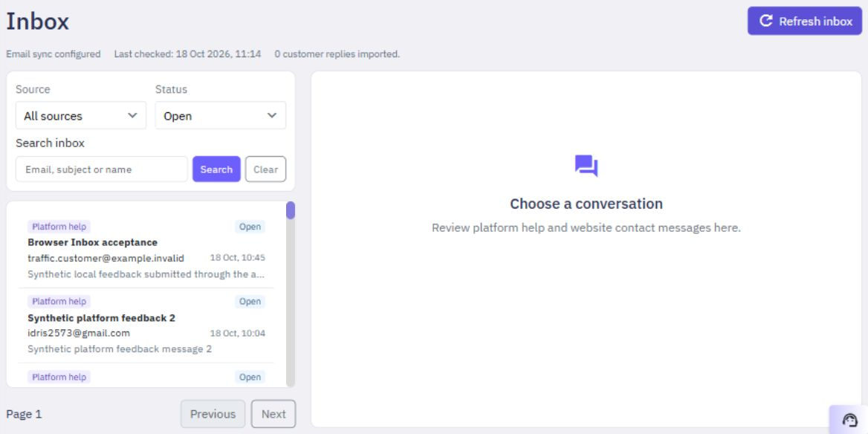This screenshot has width=868, height=434.
Task: Click Open badge on Synthetic platform feedback 2 row
Action: pos(250,302)
